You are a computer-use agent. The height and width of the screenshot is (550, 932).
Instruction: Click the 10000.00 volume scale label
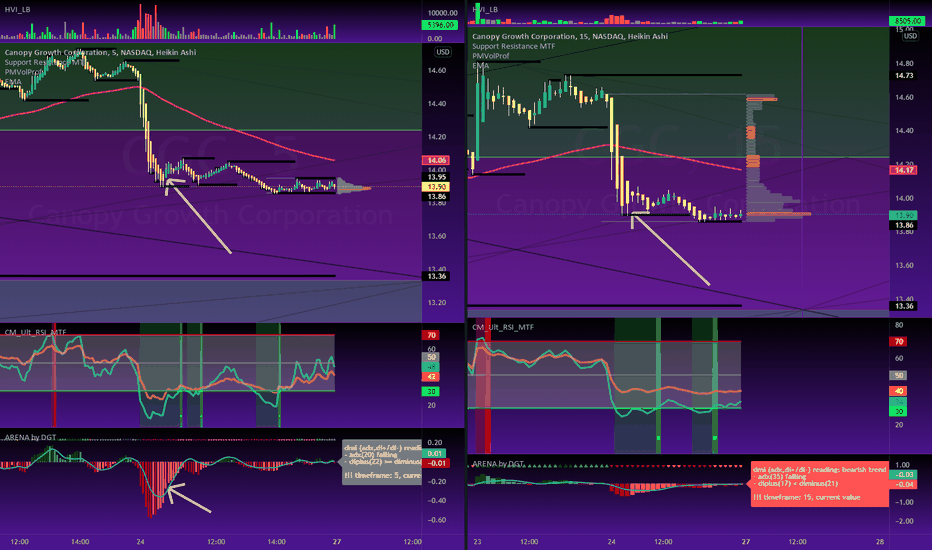443,12
